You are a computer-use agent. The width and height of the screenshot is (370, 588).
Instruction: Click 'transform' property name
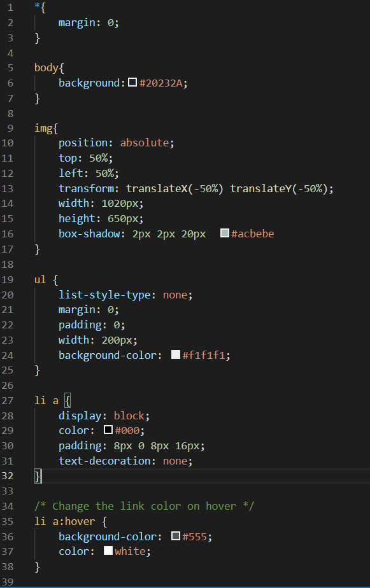point(87,188)
